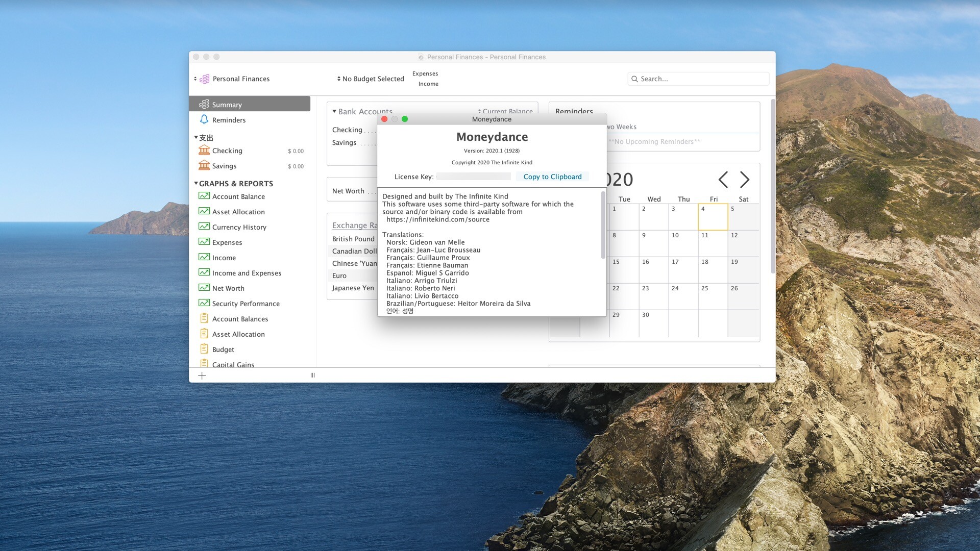Go to previous month in calendar
Screen dimensions: 980x551
pyautogui.click(x=723, y=180)
